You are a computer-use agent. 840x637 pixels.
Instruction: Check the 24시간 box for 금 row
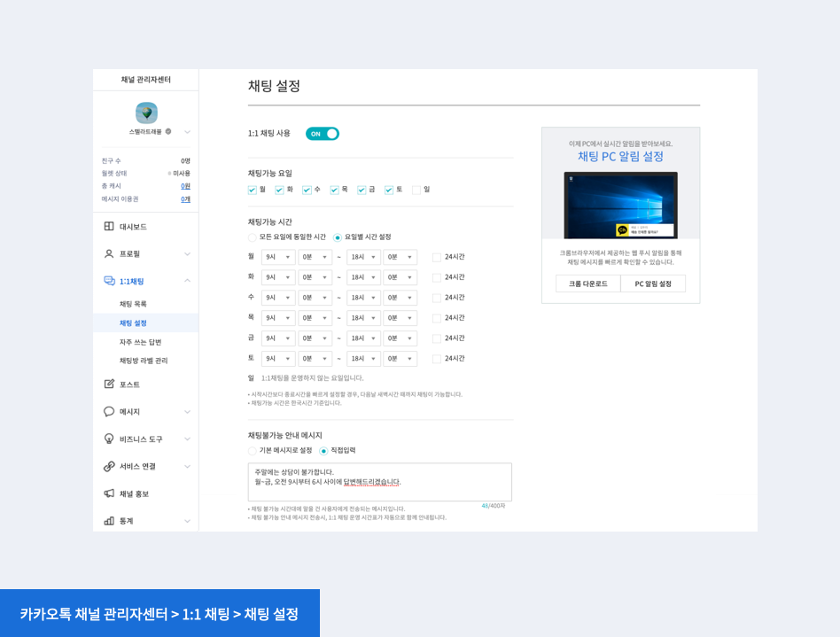[437, 338]
